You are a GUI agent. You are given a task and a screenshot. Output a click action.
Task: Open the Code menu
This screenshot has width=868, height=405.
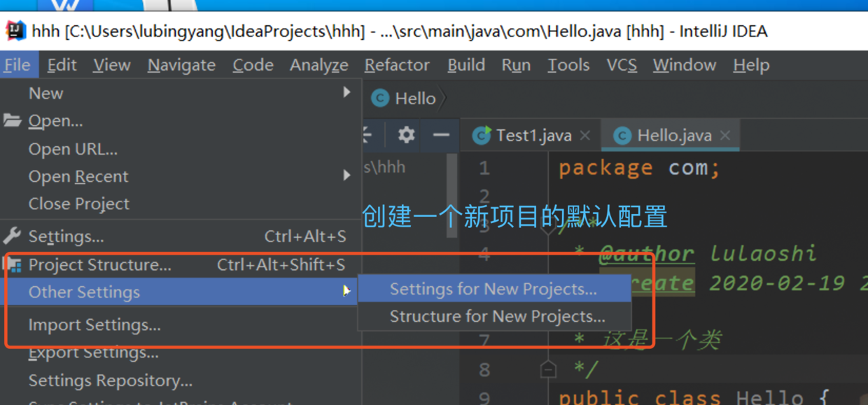click(x=253, y=65)
